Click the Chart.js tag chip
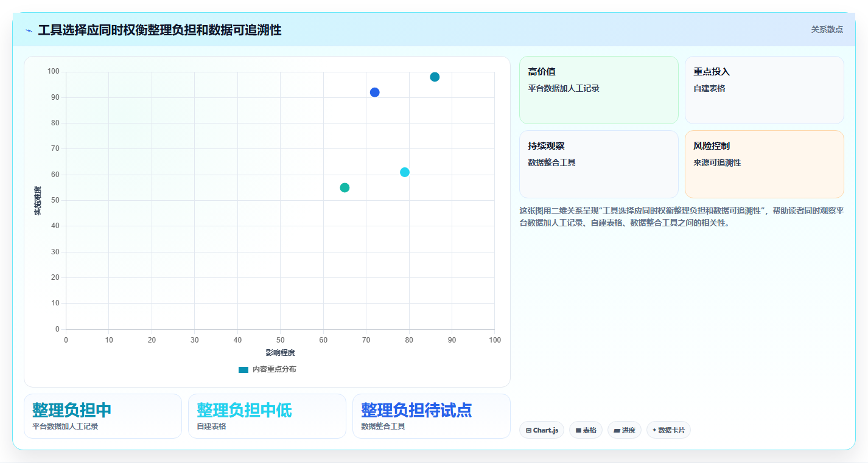 [x=542, y=430]
